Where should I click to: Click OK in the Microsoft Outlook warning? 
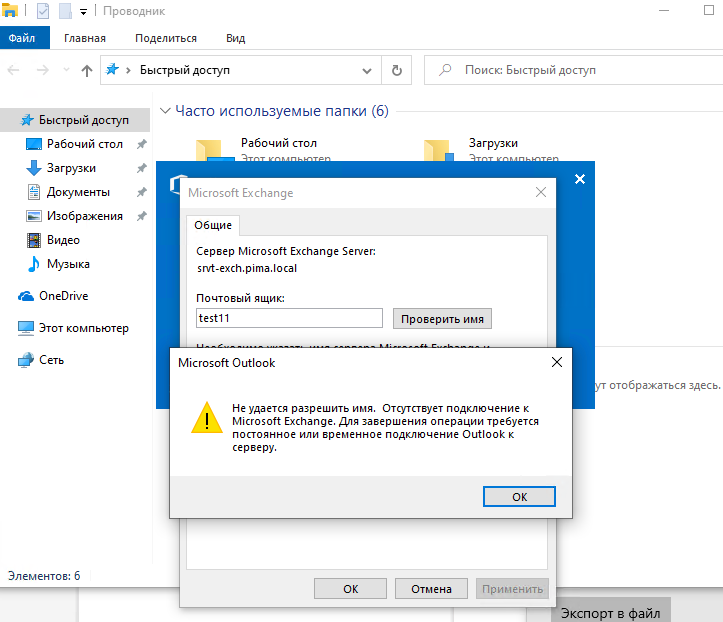519,497
